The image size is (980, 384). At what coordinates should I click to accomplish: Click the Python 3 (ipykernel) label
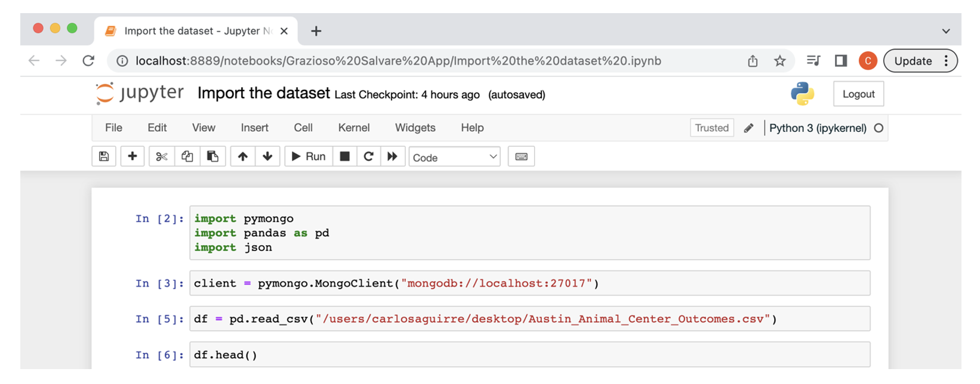point(818,128)
